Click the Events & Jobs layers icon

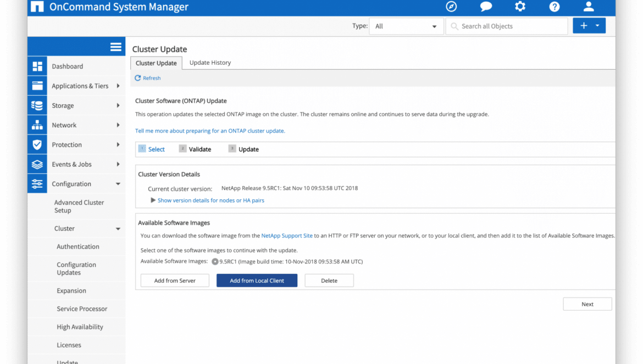pos(37,164)
